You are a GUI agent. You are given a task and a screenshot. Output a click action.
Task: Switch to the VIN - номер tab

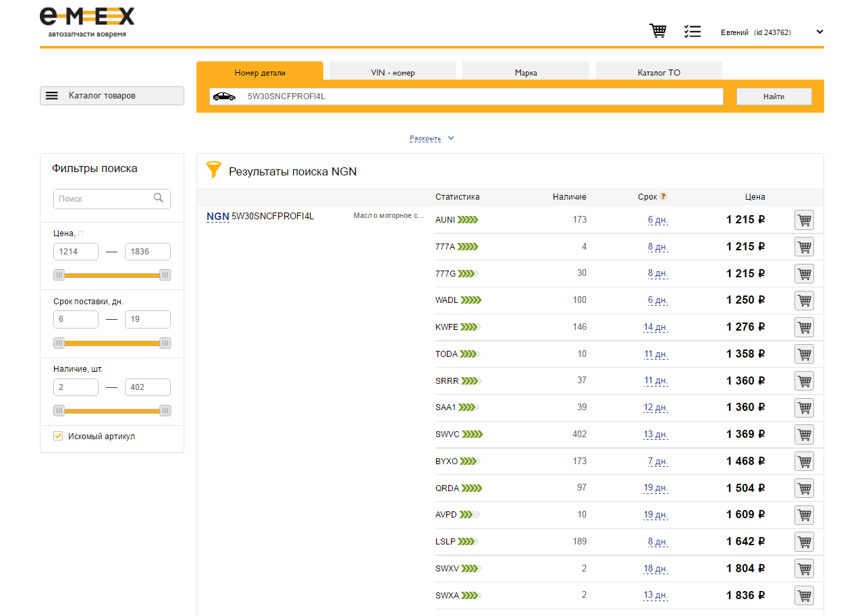(x=393, y=72)
